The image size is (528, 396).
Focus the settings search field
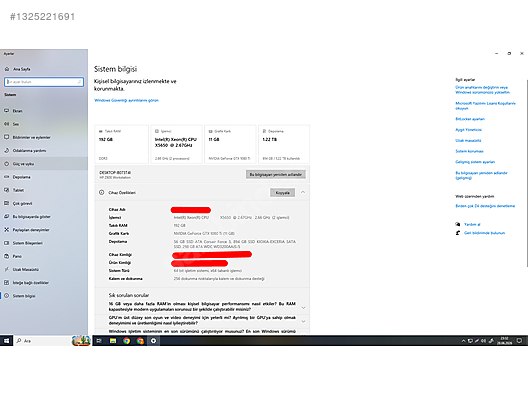(x=44, y=82)
